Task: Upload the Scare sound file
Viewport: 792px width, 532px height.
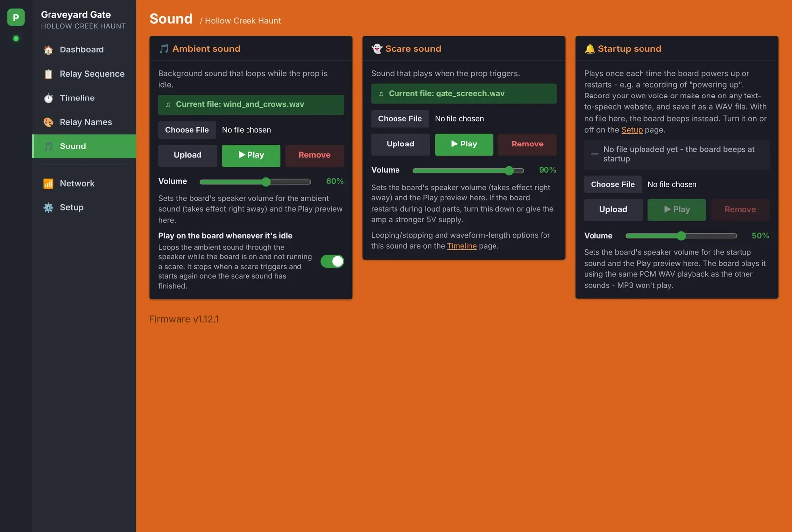Action: click(x=400, y=145)
